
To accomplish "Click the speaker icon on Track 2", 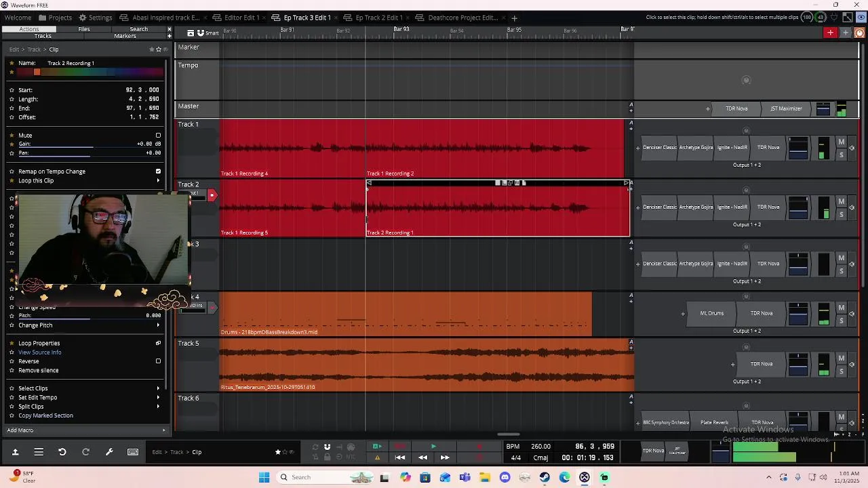I will (x=852, y=208).
